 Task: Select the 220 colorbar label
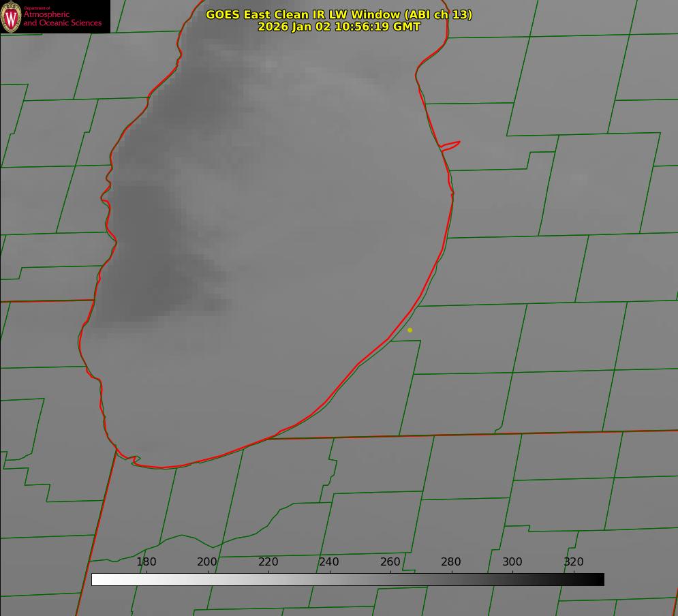268,561
